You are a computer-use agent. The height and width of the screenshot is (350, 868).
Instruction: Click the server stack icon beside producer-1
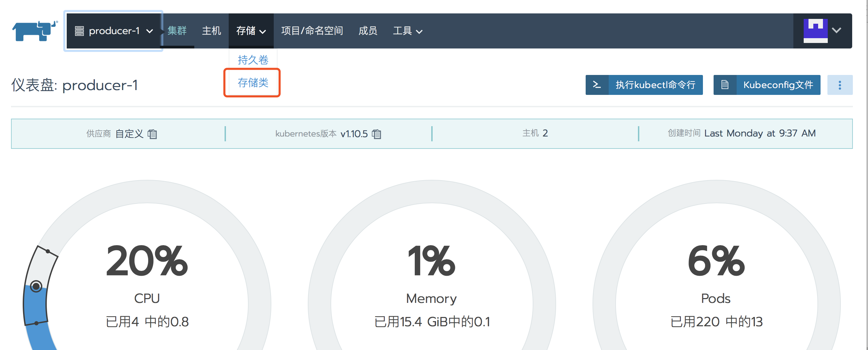[79, 31]
